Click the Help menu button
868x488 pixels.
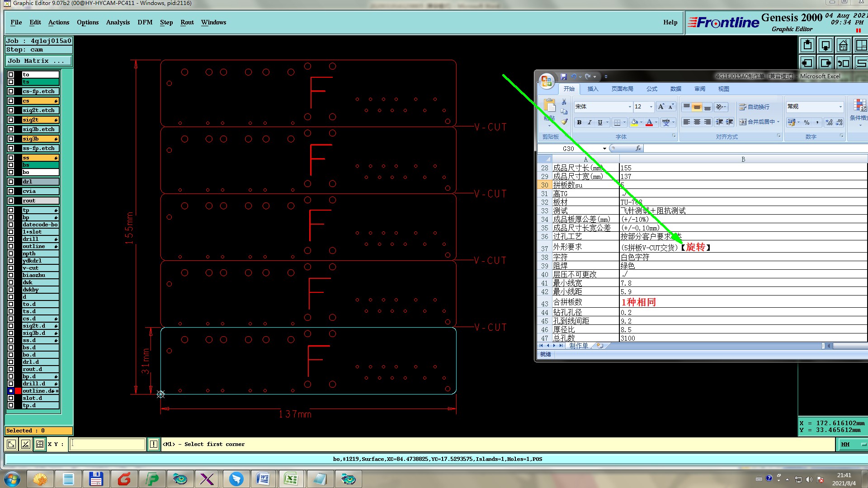(x=670, y=22)
